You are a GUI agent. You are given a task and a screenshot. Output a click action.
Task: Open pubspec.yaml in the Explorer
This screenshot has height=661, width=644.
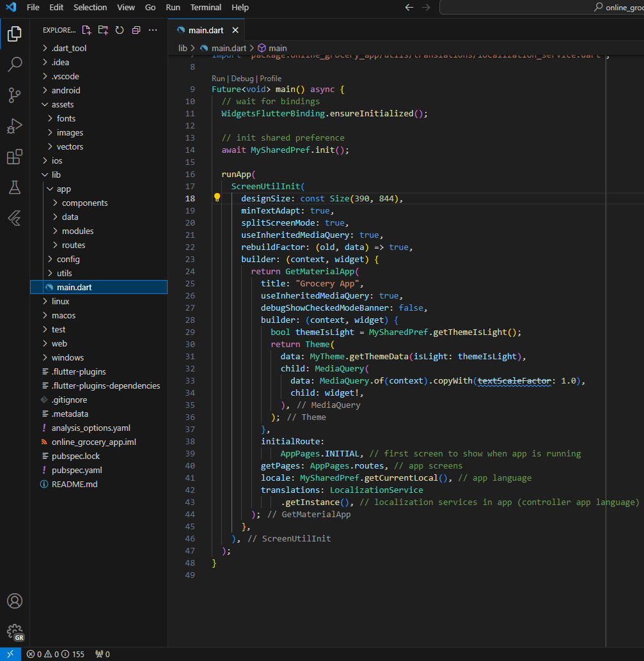click(x=76, y=470)
